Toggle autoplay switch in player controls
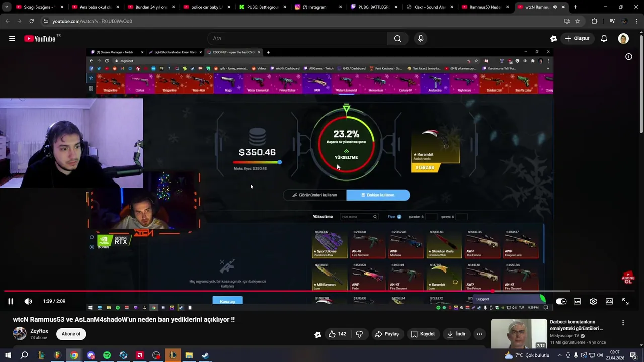This screenshot has height=362, width=644. (561, 301)
